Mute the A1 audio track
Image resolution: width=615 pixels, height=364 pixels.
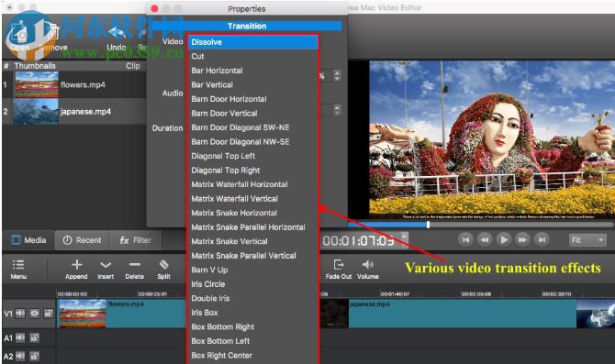pos(20,337)
